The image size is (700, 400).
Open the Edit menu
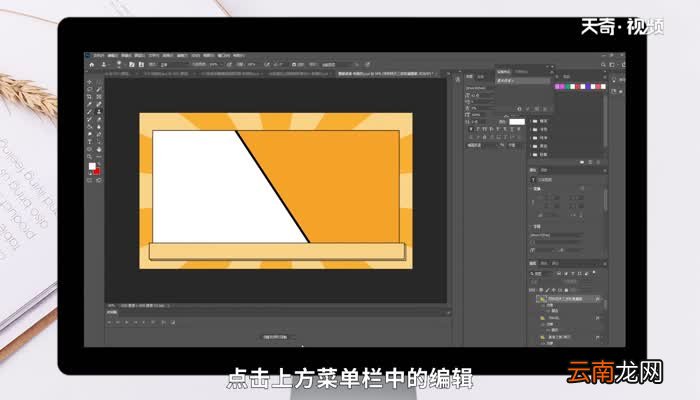tap(112, 56)
